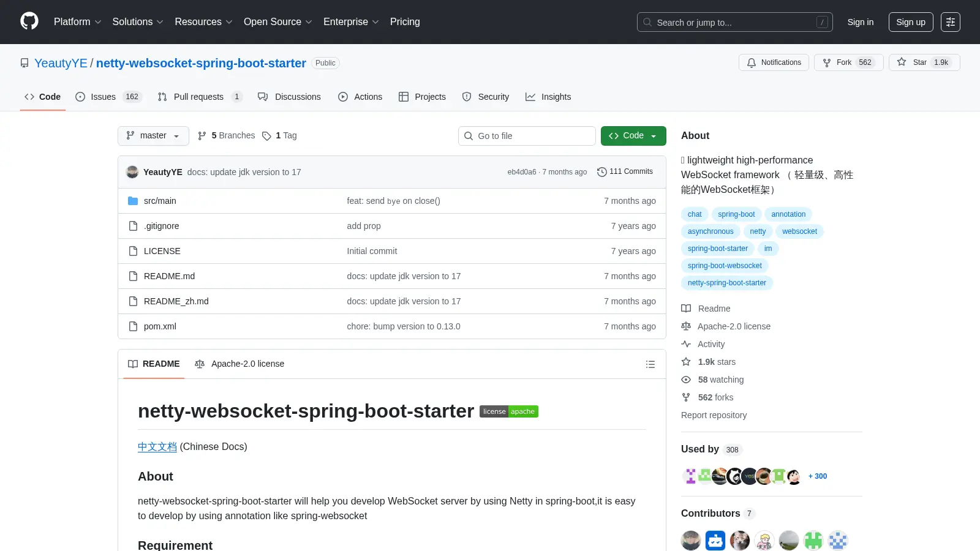Fork this repository
This screenshot has height=551, width=980.
[x=848, y=62]
